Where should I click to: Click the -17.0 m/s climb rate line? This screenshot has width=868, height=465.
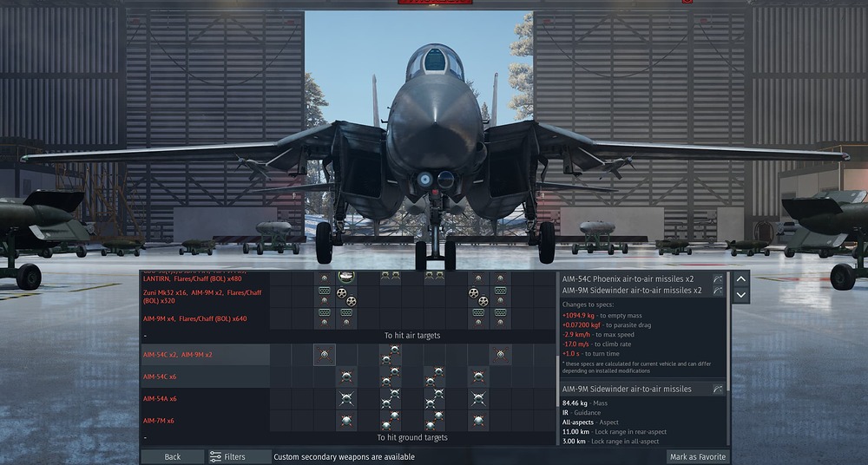point(597,344)
